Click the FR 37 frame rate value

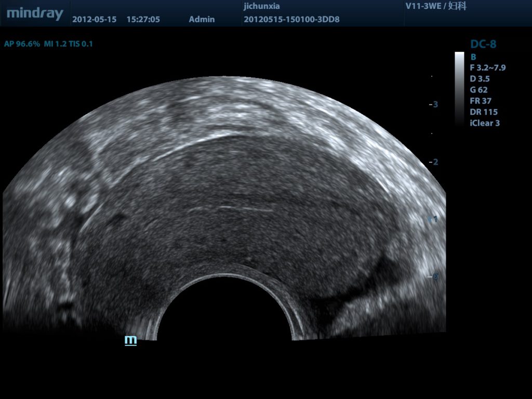(481, 101)
